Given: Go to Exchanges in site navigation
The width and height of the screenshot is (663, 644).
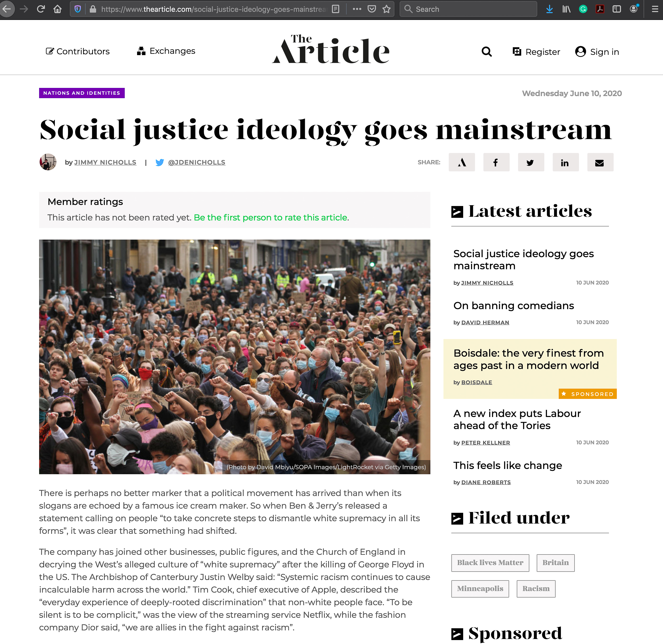Looking at the screenshot, I should pyautogui.click(x=166, y=51).
